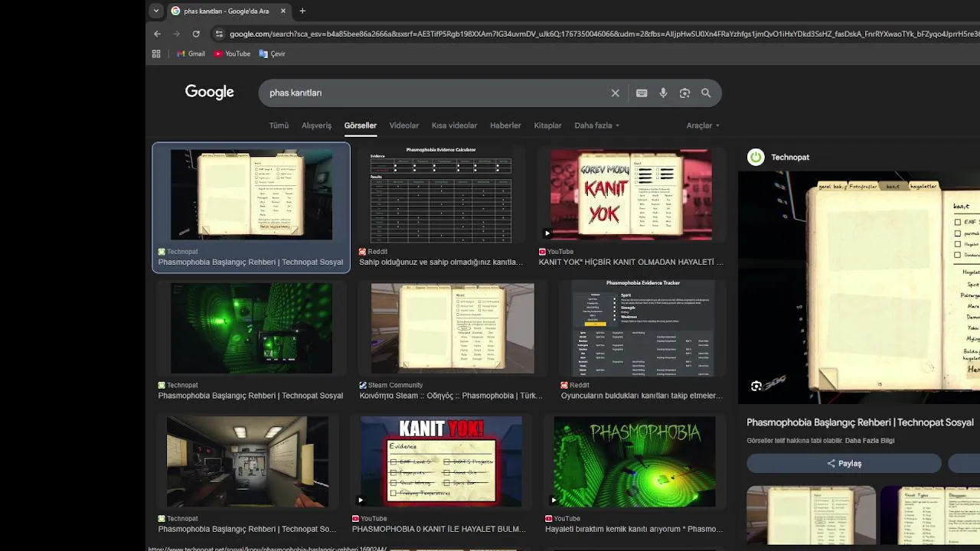Open Phasmophobia Evidence Tracker thumbnail
Image resolution: width=980 pixels, height=551 pixels.
643,328
